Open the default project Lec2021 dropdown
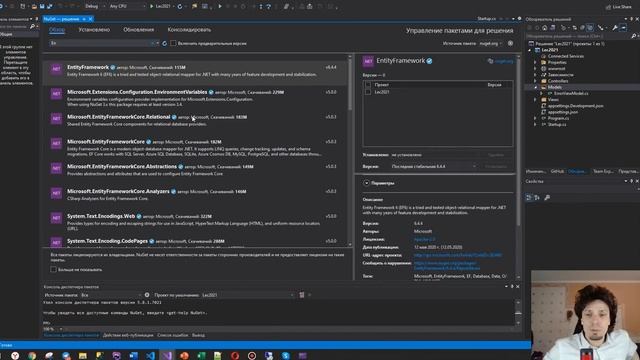 [248, 295]
